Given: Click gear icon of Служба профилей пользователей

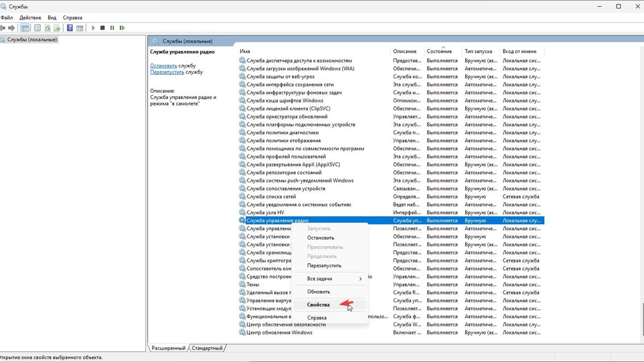Looking at the screenshot, I should 242,157.
